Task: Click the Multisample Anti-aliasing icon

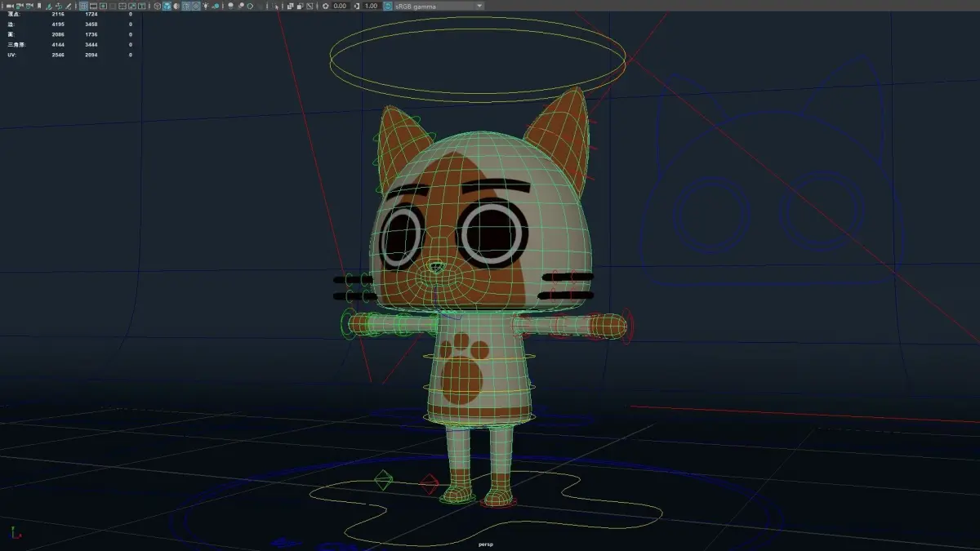Action: [x=250, y=6]
